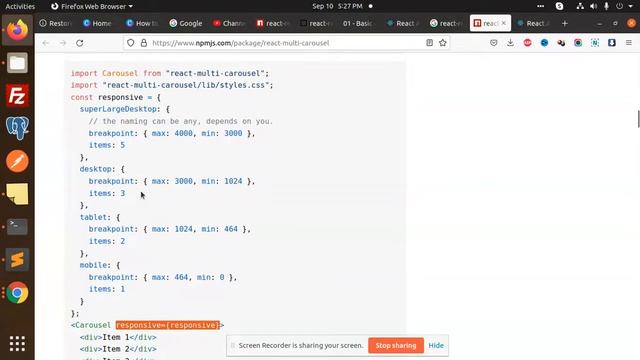Image resolution: width=640 pixels, height=360 pixels.
Task: Click the microphone tray icon
Action: [x=607, y=6]
